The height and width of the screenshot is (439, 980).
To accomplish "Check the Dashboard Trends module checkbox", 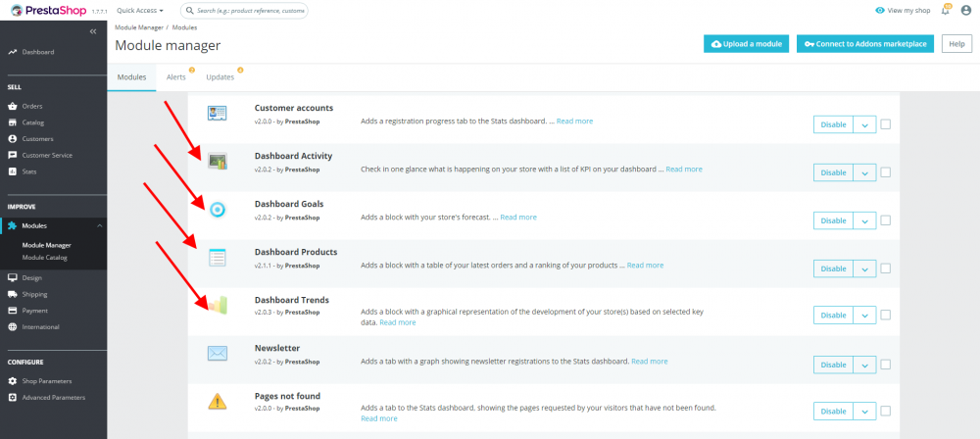I will 885,316.
